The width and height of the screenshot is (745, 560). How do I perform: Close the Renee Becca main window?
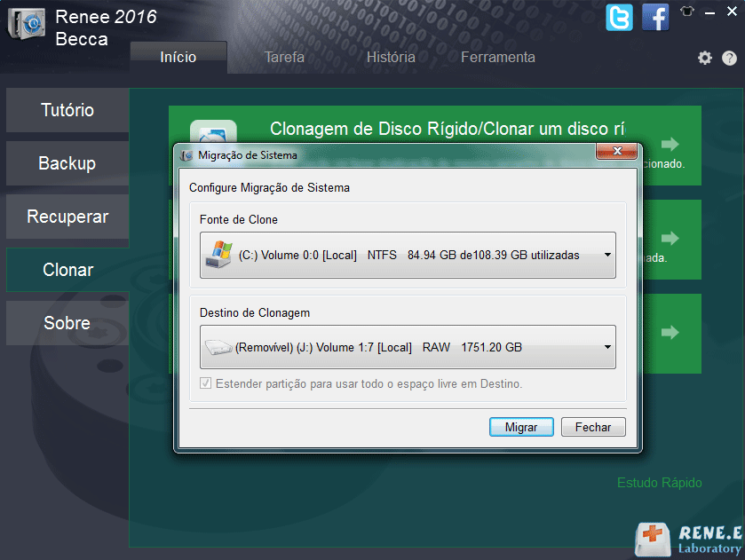coord(733,12)
